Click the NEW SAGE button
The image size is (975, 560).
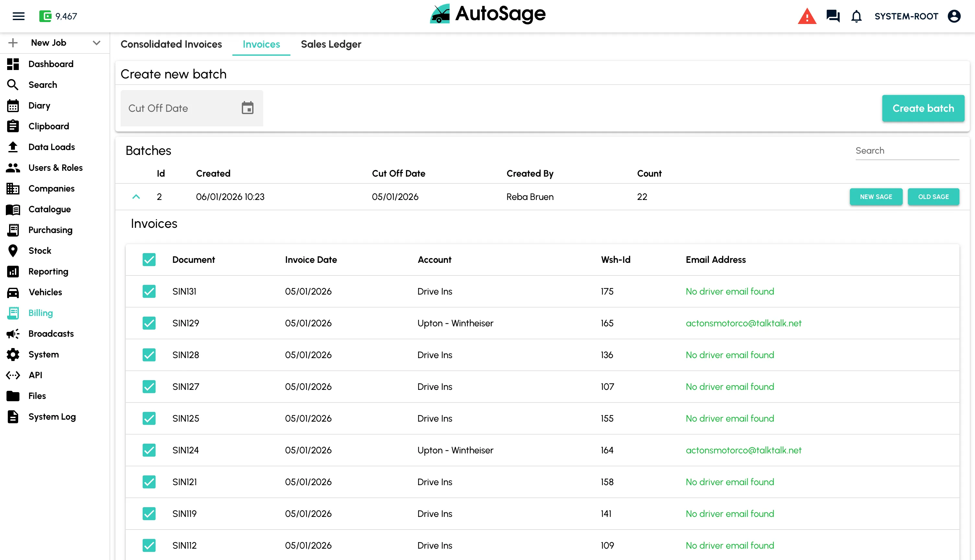point(876,197)
